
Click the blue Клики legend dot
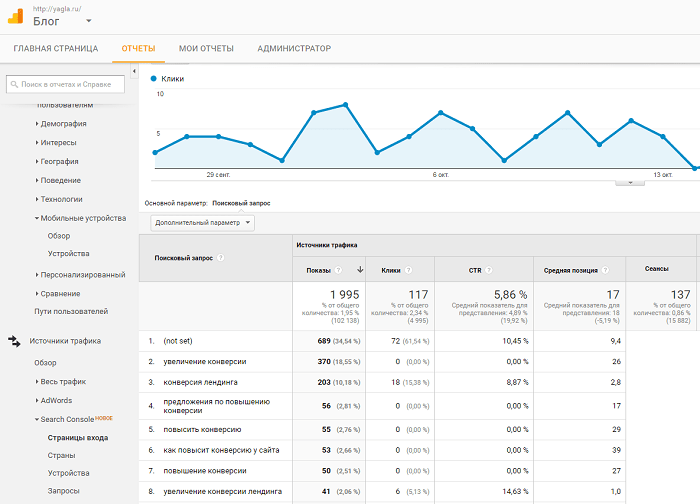coord(153,78)
